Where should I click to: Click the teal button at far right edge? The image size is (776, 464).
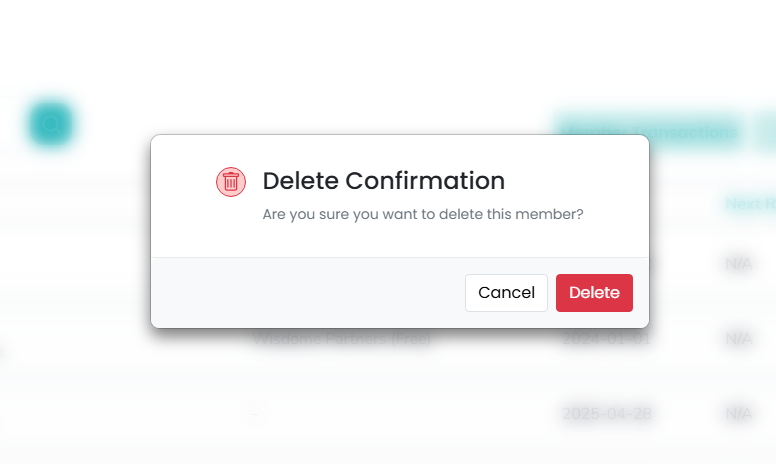[x=767, y=131]
